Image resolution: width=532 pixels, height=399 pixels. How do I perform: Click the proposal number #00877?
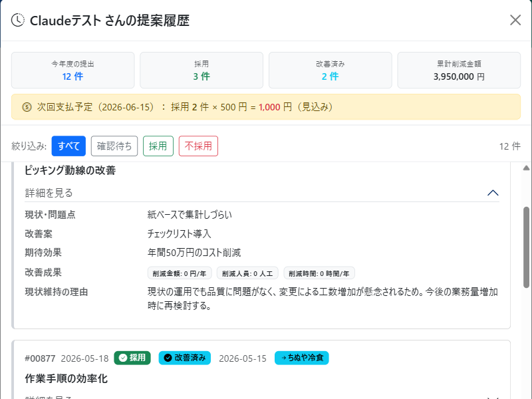tap(40, 358)
